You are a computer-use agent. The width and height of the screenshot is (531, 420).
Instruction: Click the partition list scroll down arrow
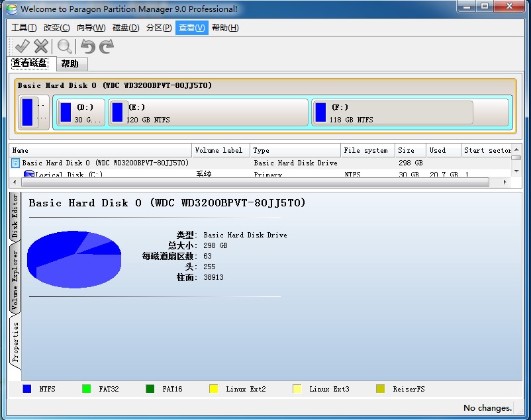(516, 170)
